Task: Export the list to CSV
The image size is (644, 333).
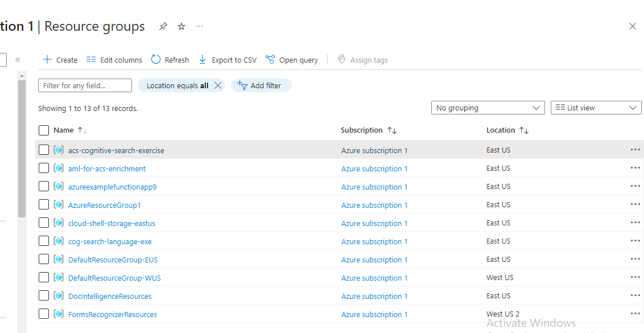Action: [x=227, y=60]
